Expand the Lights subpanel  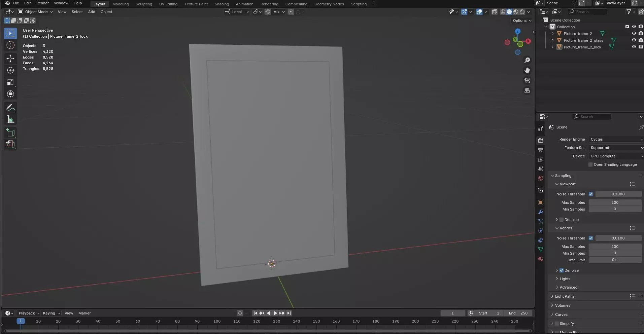pos(565,279)
